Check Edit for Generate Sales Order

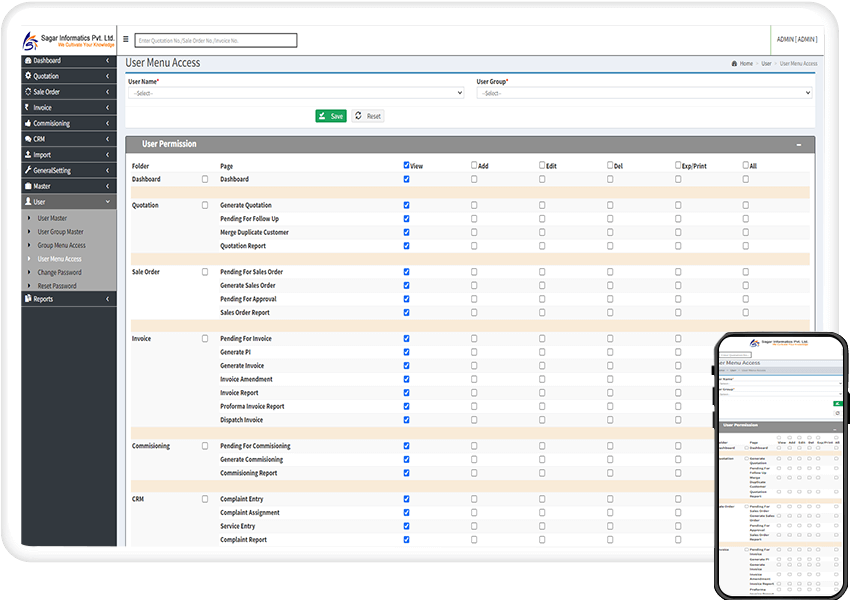(542, 285)
